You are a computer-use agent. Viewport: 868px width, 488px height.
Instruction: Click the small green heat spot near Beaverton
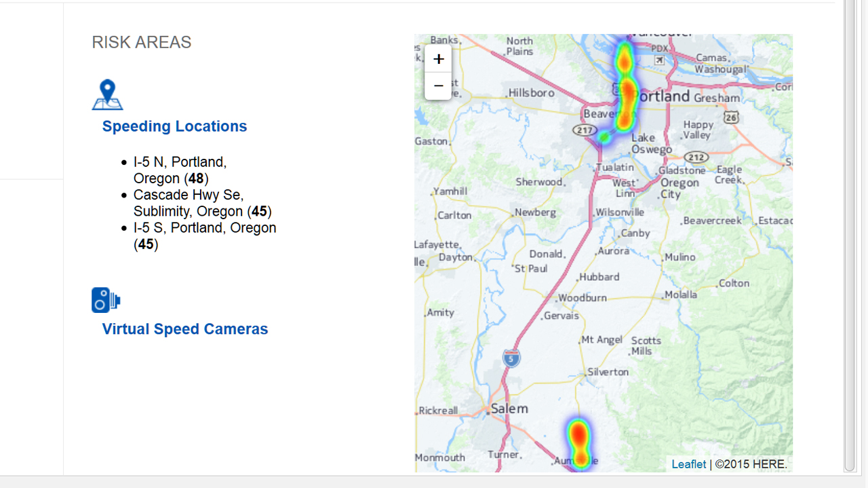[604, 137]
